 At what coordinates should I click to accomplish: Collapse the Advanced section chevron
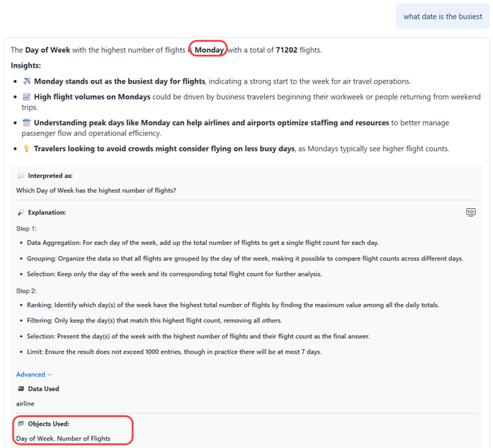50,375
